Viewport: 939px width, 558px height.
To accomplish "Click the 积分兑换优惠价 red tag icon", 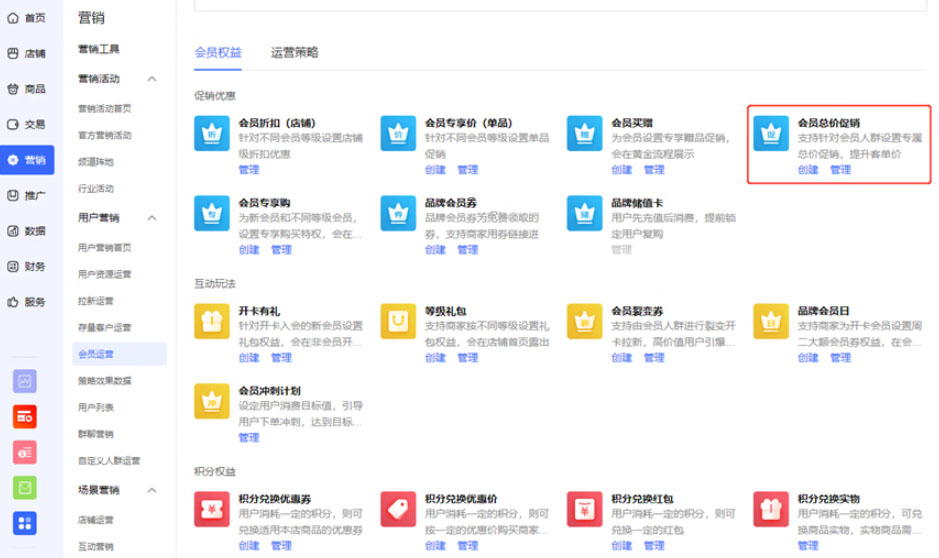I will coord(398,509).
